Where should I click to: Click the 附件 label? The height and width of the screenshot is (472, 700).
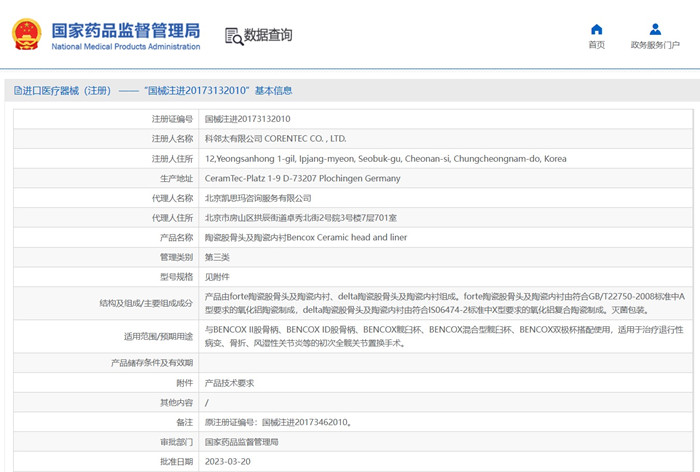[185, 383]
